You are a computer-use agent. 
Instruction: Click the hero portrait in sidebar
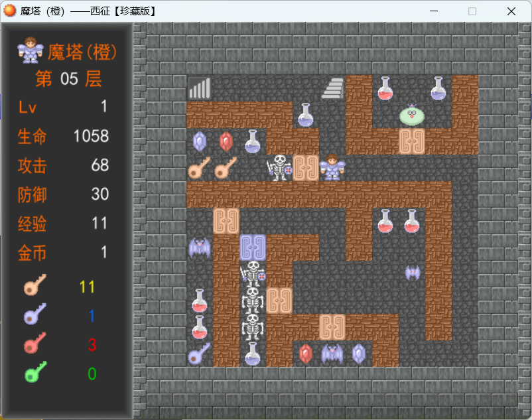click(x=31, y=50)
